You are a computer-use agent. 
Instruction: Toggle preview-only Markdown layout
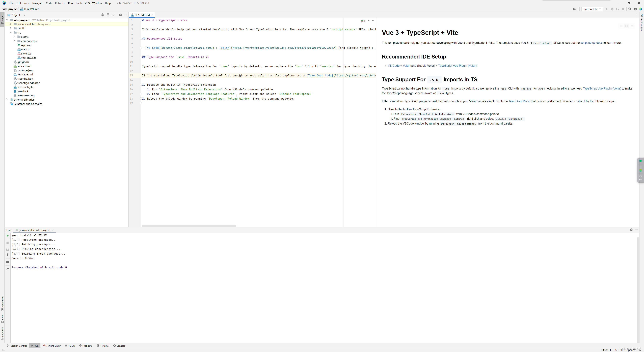(x=632, y=26)
